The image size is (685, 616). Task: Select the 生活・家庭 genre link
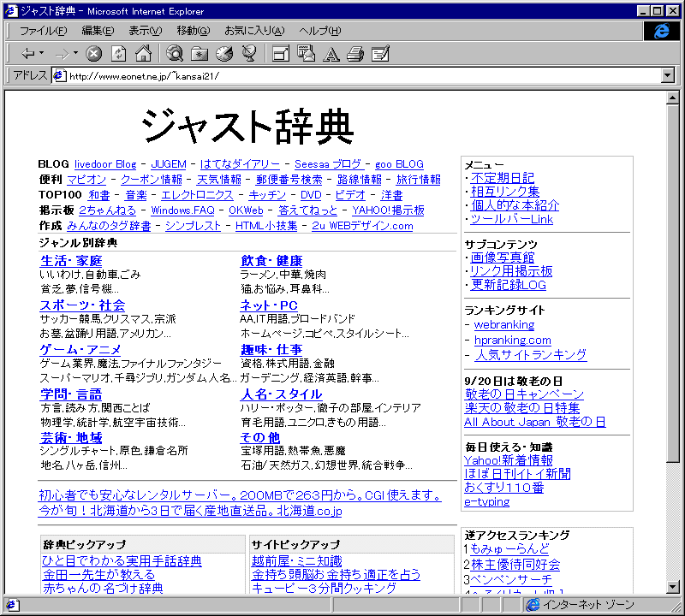point(71,261)
